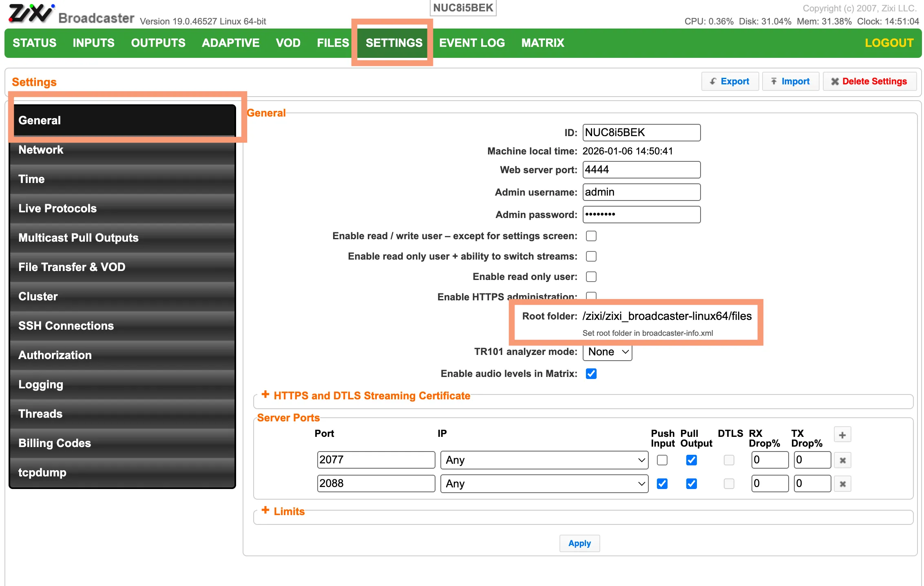
Task: Import settings from file
Action: 790,82
